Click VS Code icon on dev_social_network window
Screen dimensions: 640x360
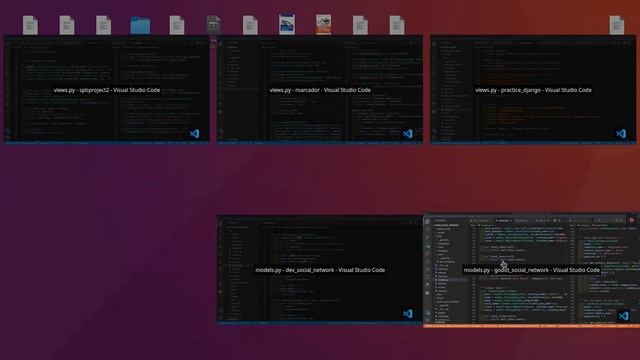click(408, 313)
